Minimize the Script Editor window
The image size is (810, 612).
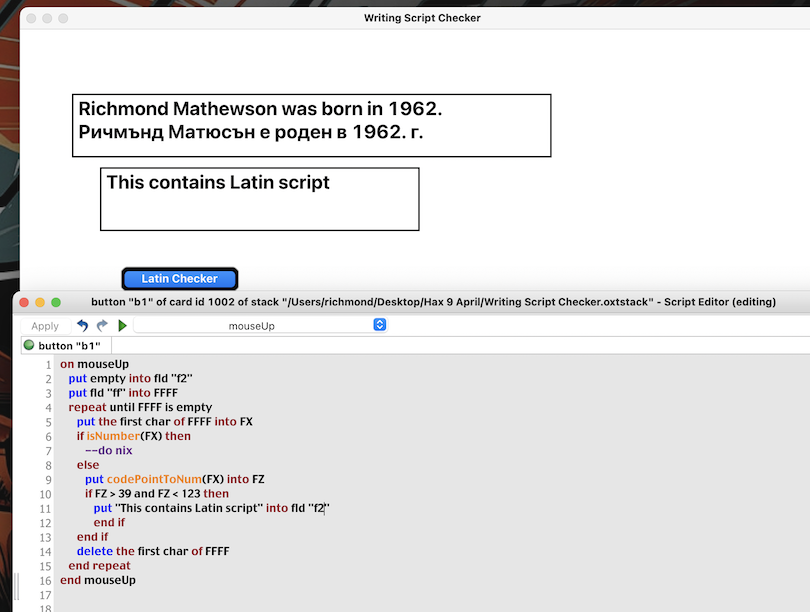pos(40,302)
